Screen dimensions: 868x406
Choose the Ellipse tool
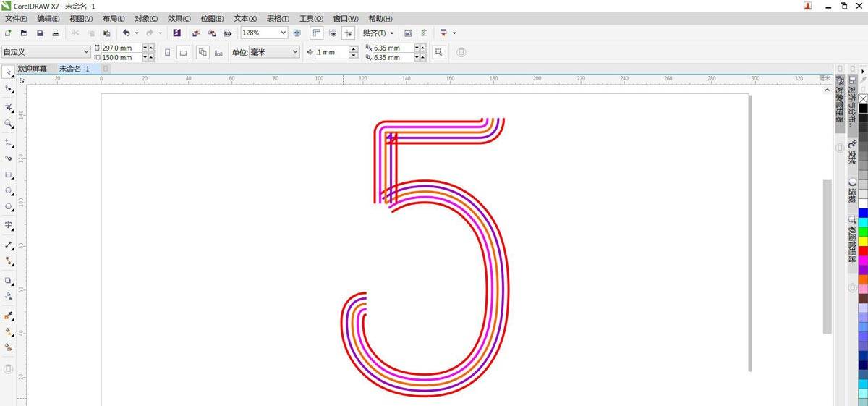pos(9,191)
